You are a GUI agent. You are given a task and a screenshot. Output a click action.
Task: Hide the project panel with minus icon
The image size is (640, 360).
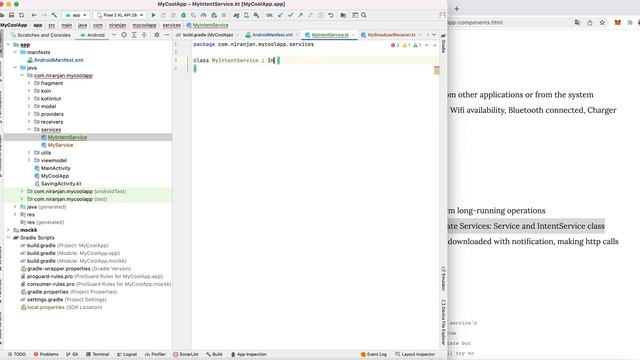(x=167, y=35)
